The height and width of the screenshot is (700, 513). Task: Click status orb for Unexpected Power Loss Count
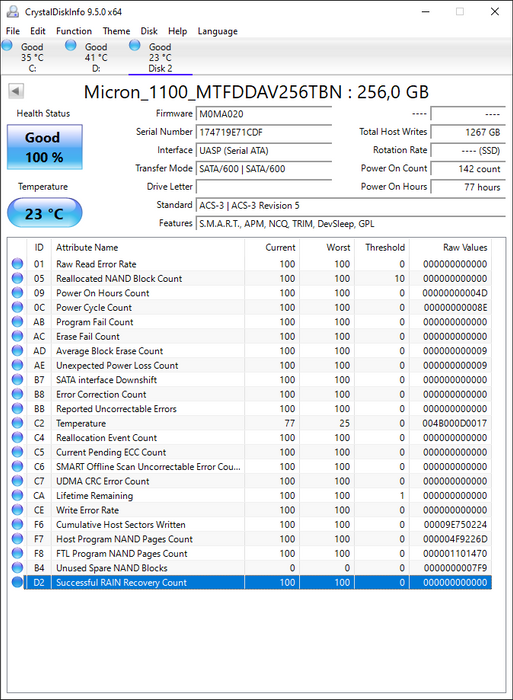click(x=17, y=365)
